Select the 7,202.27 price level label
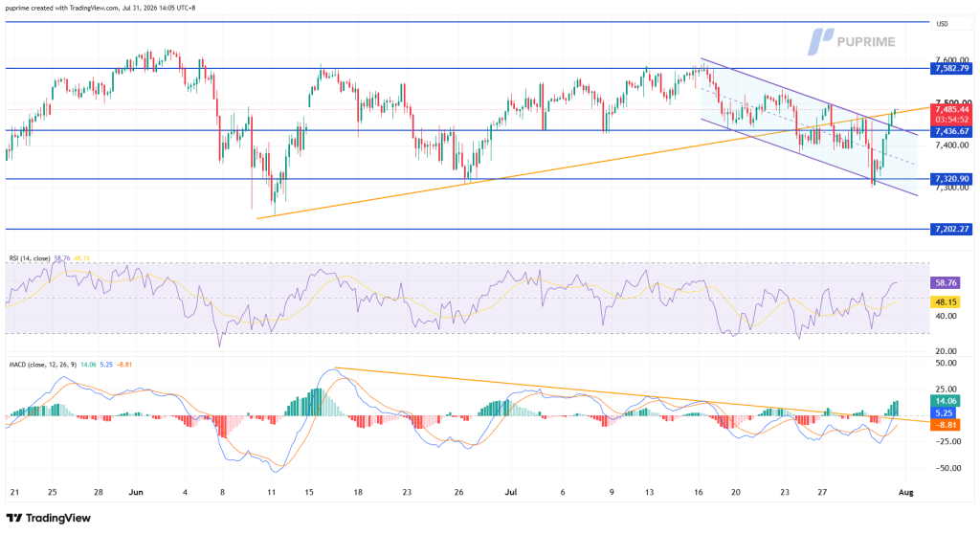This screenshot has width=980, height=534. point(951,229)
